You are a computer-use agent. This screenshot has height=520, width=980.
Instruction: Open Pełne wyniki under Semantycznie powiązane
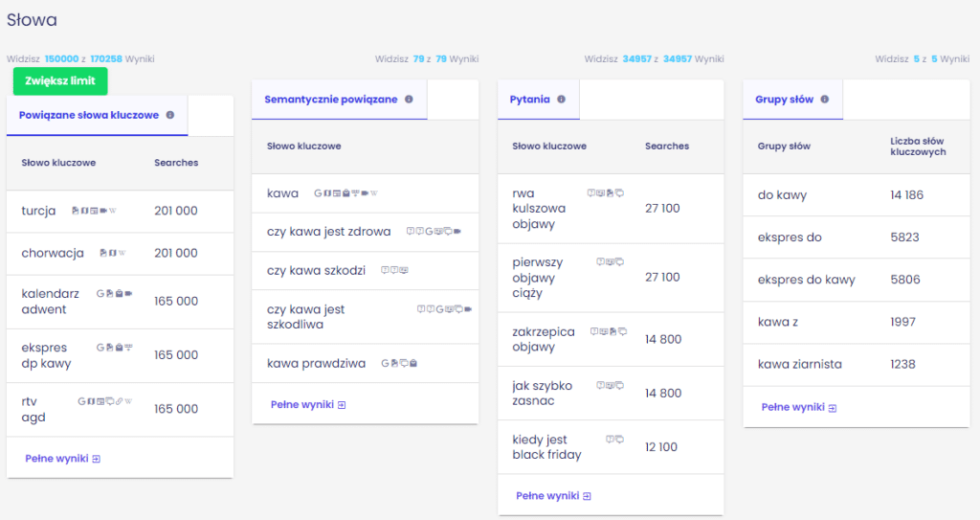[x=308, y=405]
